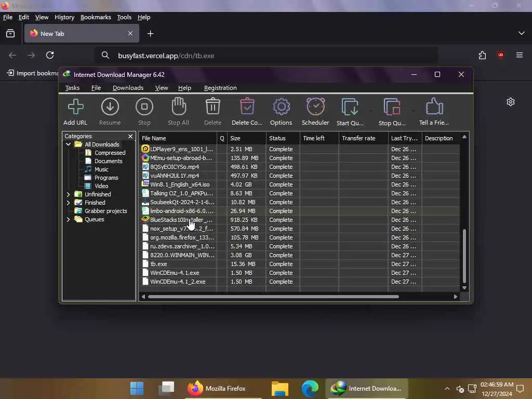
Task: Select the Win8.1_English_x64.iso row
Action: [300, 184]
